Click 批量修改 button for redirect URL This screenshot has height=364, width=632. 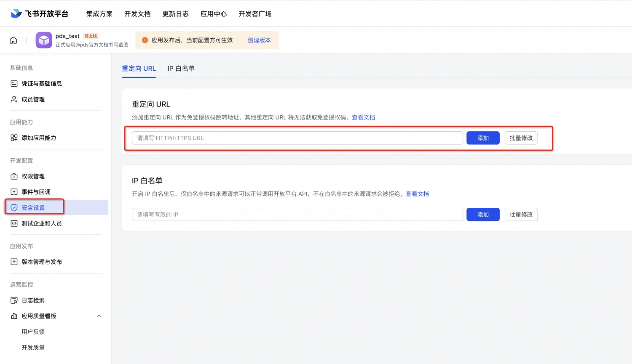click(x=521, y=138)
